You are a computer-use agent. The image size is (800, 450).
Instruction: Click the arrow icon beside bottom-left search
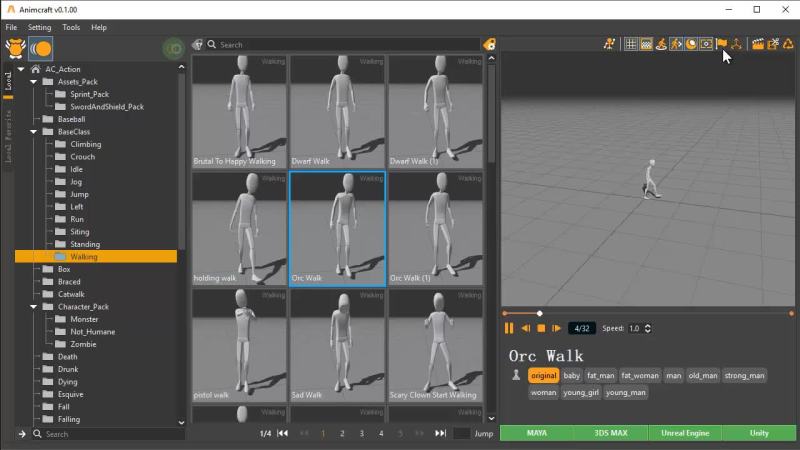pos(22,434)
